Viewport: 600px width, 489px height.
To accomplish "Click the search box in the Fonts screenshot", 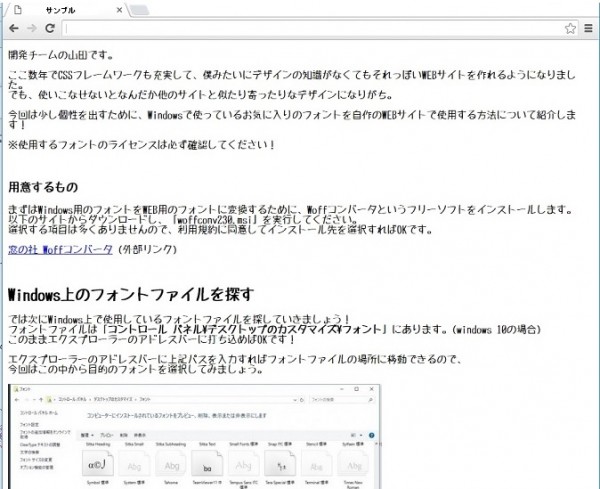I will [x=342, y=399].
